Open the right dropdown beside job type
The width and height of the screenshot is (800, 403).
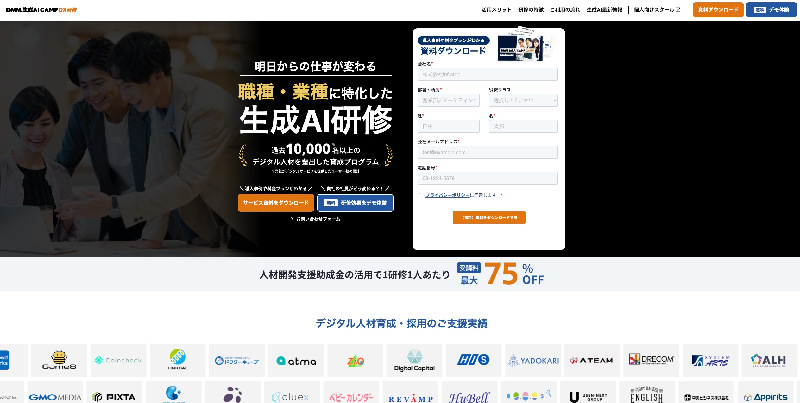click(x=523, y=100)
